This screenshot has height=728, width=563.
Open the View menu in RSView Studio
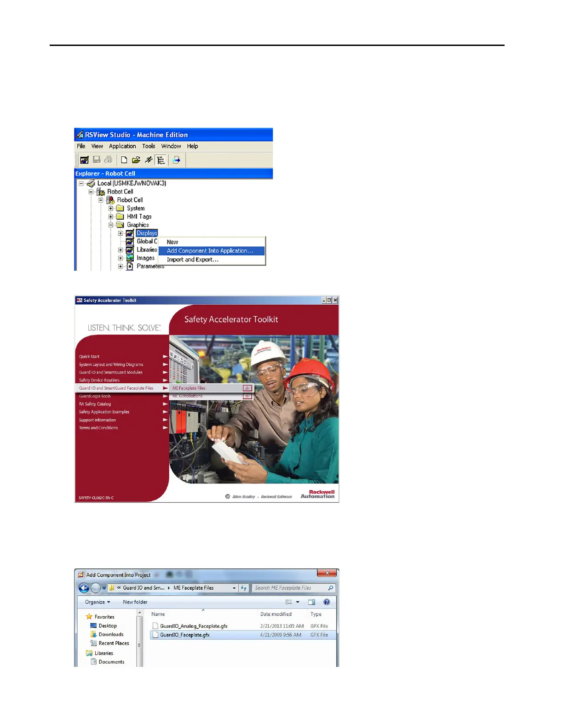click(97, 146)
